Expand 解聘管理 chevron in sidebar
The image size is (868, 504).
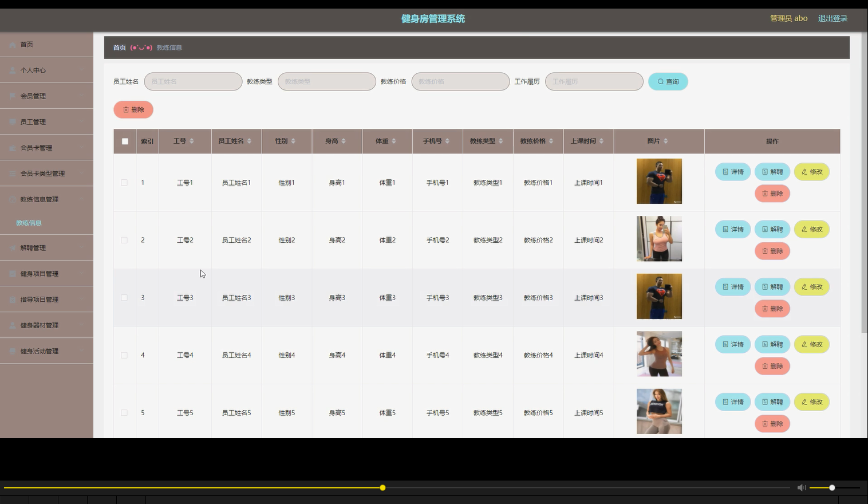82,248
